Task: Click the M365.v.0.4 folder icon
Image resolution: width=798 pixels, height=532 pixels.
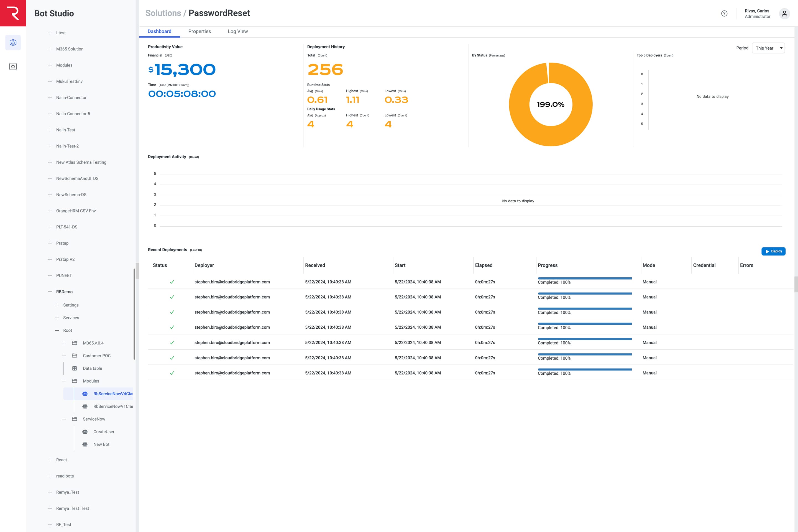Action: [74, 343]
